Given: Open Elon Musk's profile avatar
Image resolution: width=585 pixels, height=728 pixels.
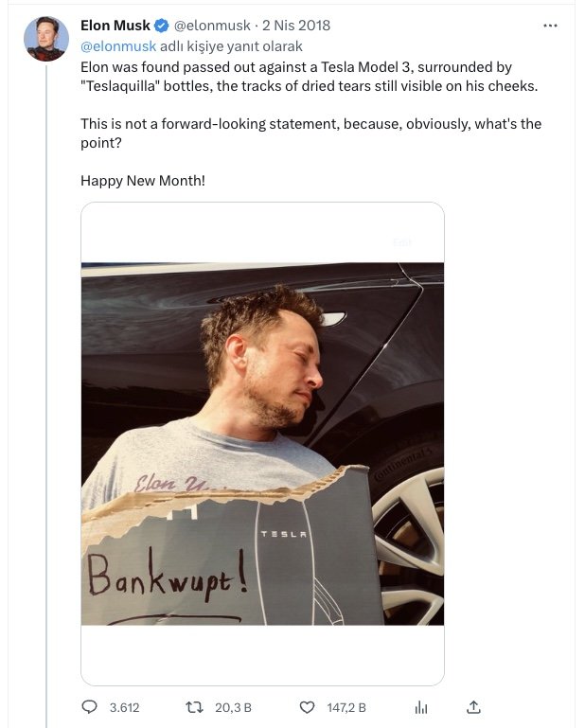Looking at the screenshot, I should [x=45, y=39].
